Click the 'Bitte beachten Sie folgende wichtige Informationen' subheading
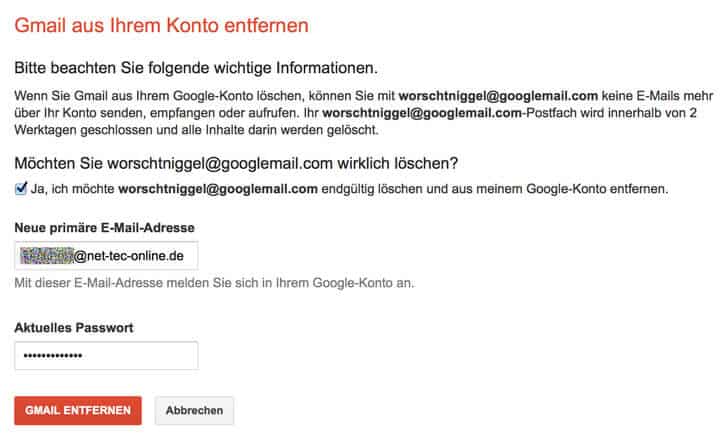The width and height of the screenshot is (726, 445). pyautogui.click(x=196, y=68)
